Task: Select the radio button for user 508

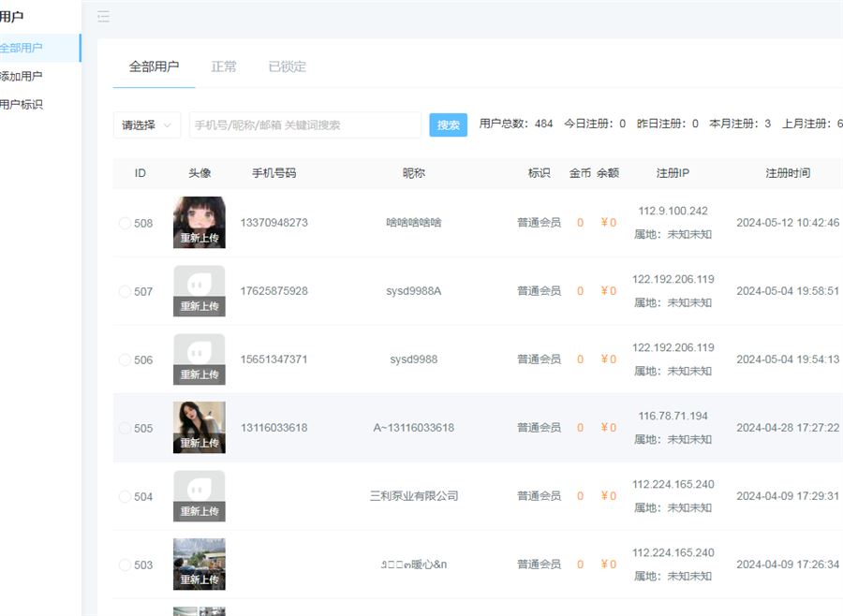Action: pos(125,223)
